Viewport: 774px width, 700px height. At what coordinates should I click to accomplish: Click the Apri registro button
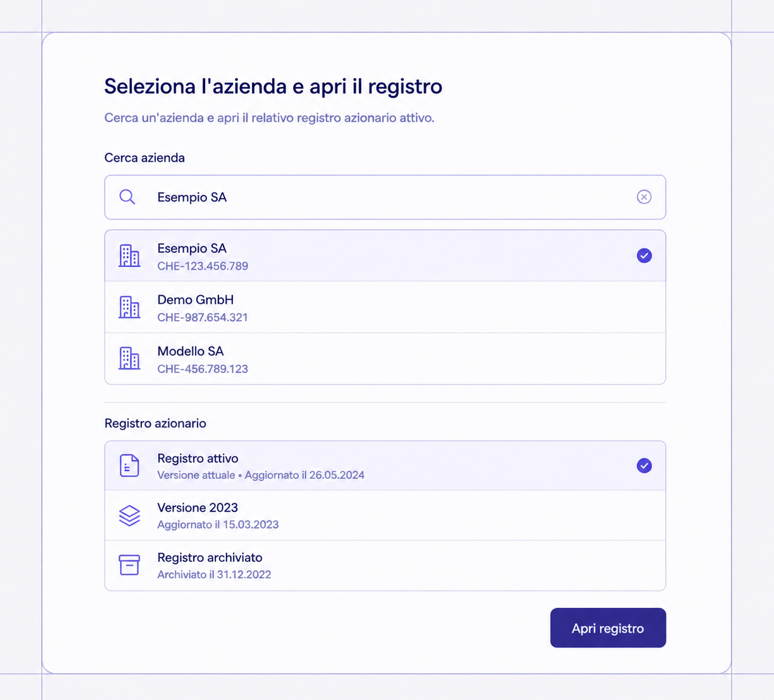pos(608,628)
